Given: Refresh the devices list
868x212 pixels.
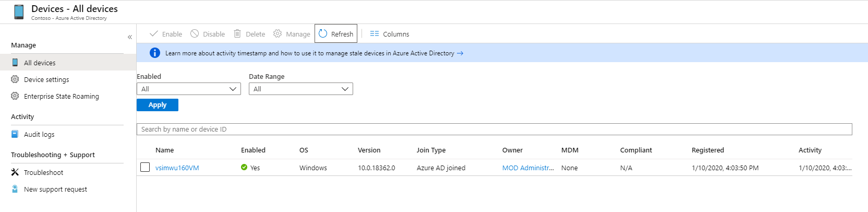Looking at the screenshot, I should tap(336, 34).
